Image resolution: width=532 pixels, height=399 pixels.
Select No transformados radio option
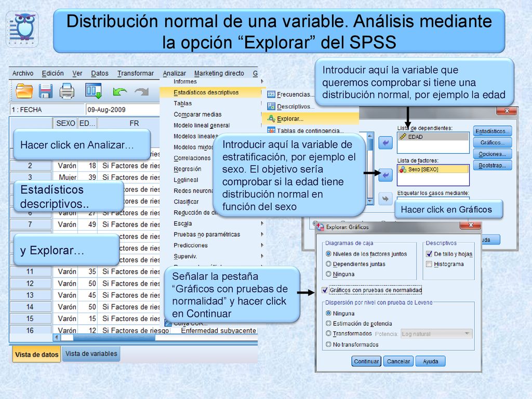(x=328, y=344)
